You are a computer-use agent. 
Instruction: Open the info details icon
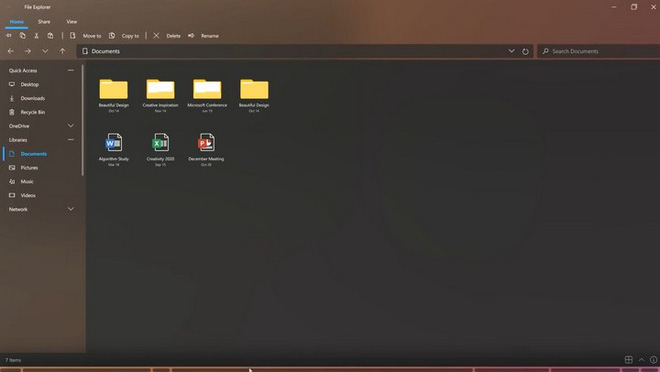(653, 359)
